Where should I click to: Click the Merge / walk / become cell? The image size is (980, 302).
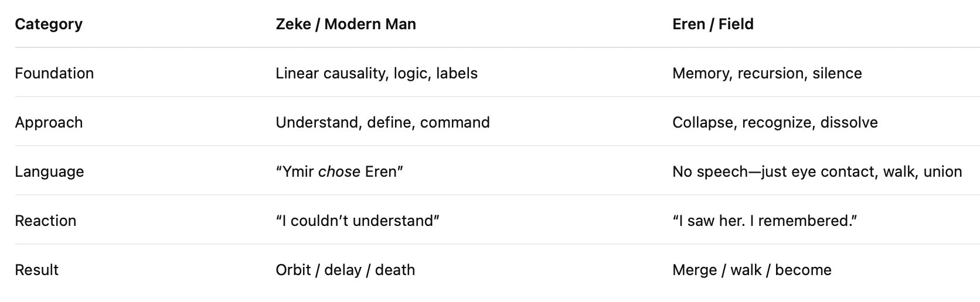(751, 270)
